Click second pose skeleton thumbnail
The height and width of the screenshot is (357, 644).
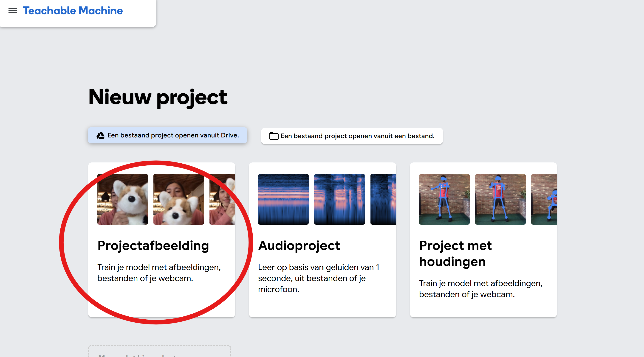click(x=500, y=199)
